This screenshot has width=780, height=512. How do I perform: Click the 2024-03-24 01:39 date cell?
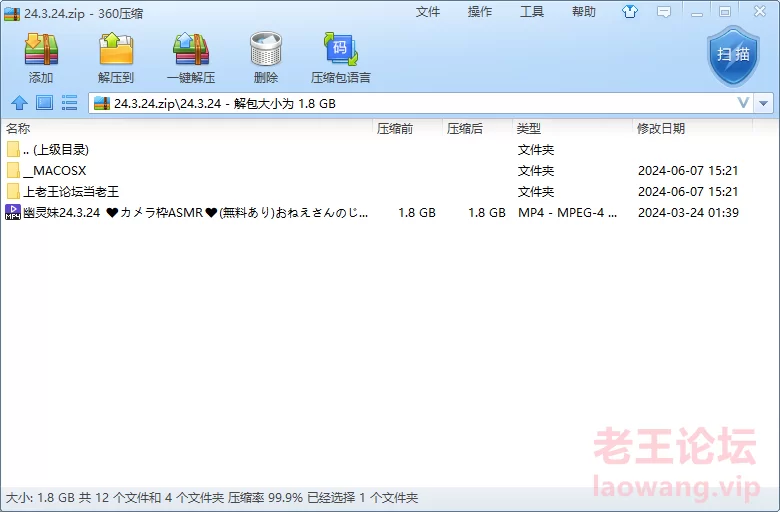pyautogui.click(x=688, y=212)
